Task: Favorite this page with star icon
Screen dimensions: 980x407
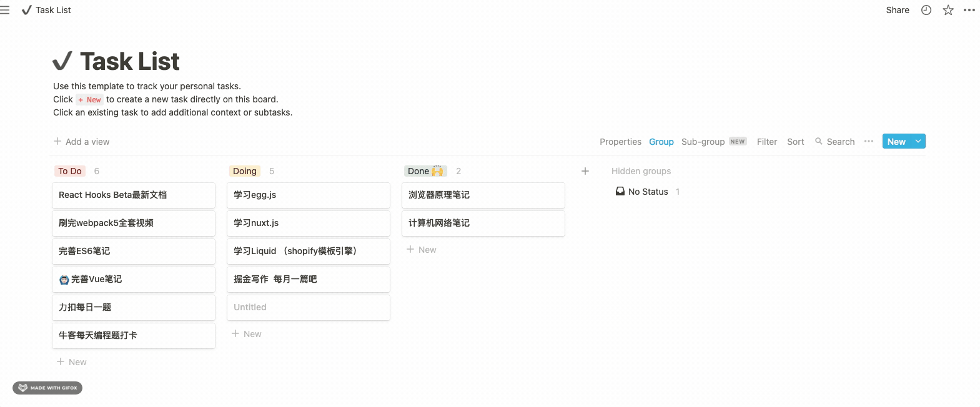Action: point(948,10)
